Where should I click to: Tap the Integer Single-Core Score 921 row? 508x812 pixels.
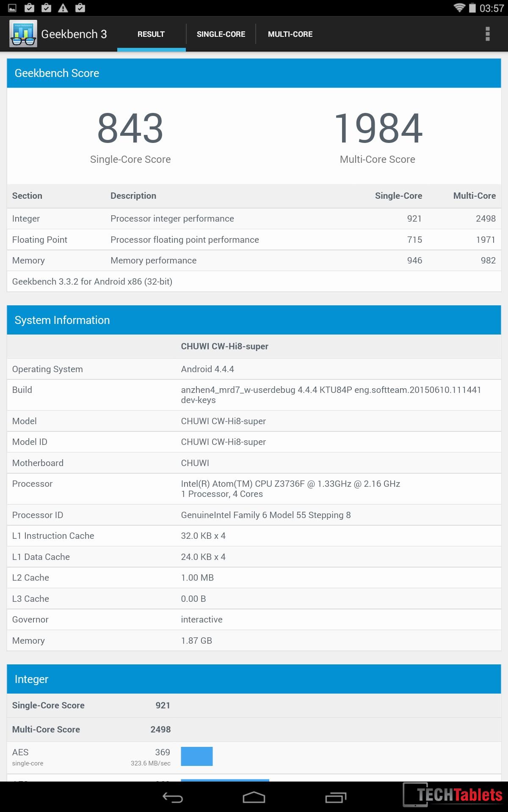point(254,705)
